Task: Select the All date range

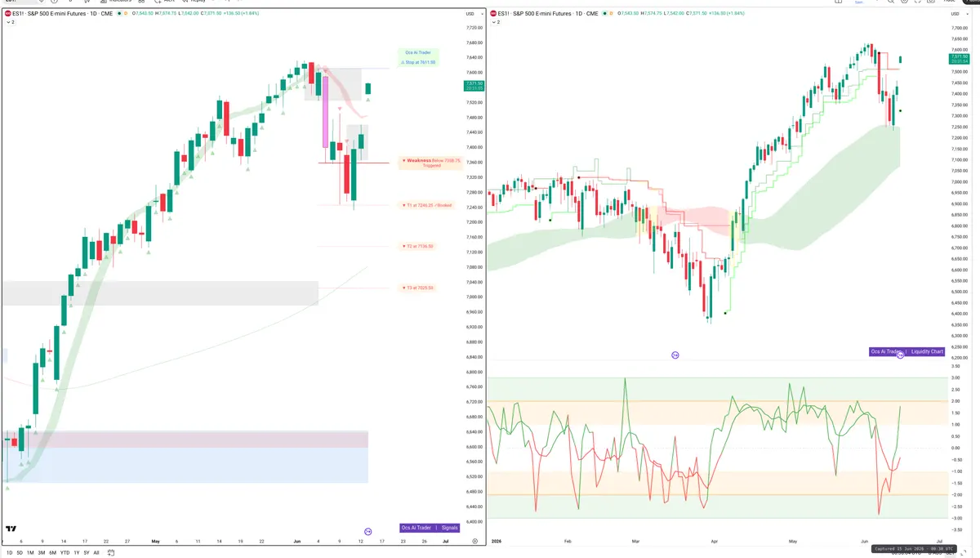Action: [x=96, y=553]
